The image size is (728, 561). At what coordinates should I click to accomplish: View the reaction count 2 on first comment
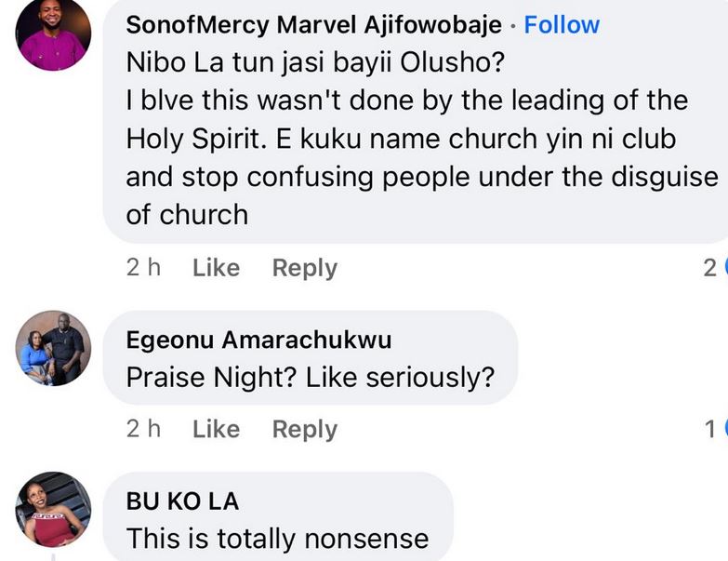[x=709, y=269]
